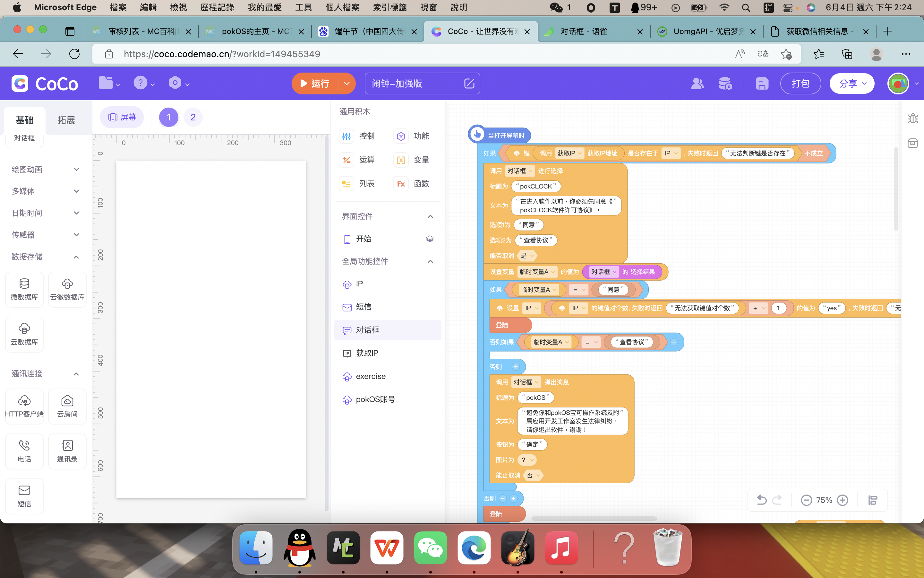Select screen 1 tab
The width and height of the screenshot is (924, 578).
(168, 117)
